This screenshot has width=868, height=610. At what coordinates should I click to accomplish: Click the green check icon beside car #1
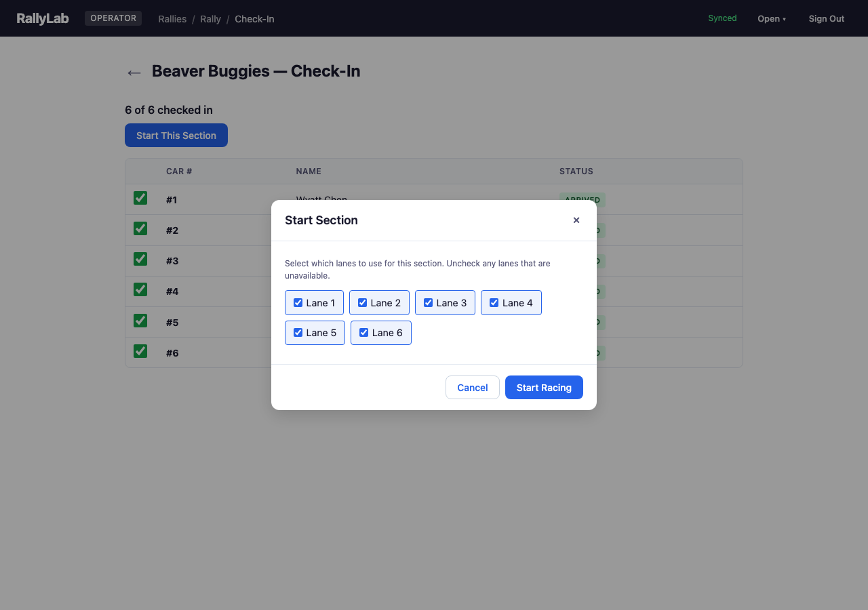140,197
